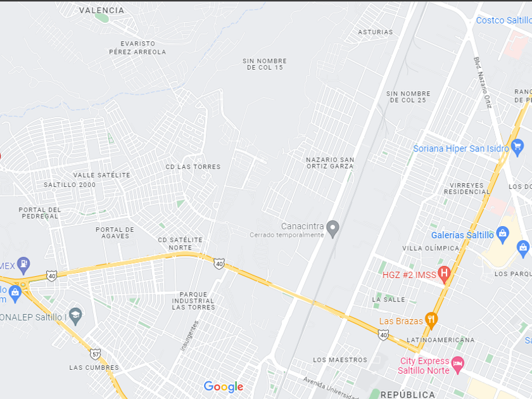Click the Blvd. Nazario Ortiz street label
This screenshot has width=532, height=399.
483,83
